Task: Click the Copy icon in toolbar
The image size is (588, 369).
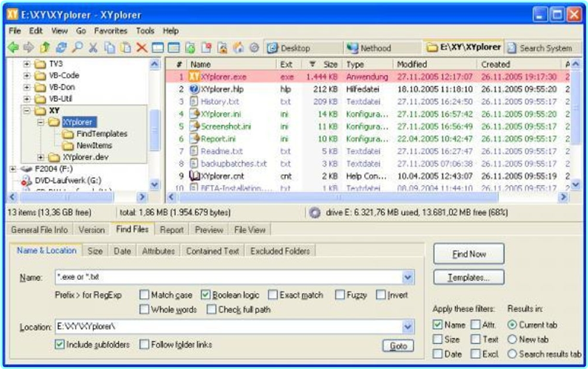Action: 109,47
